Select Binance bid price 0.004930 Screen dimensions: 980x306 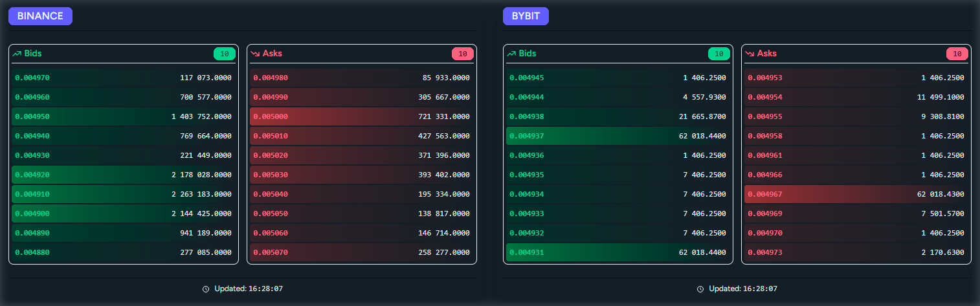[32, 155]
